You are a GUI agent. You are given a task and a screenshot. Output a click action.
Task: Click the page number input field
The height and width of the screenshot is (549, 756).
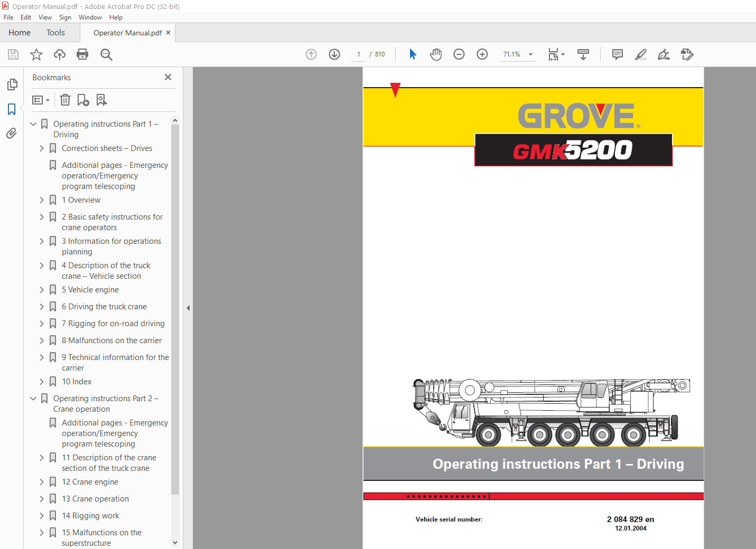coord(359,54)
